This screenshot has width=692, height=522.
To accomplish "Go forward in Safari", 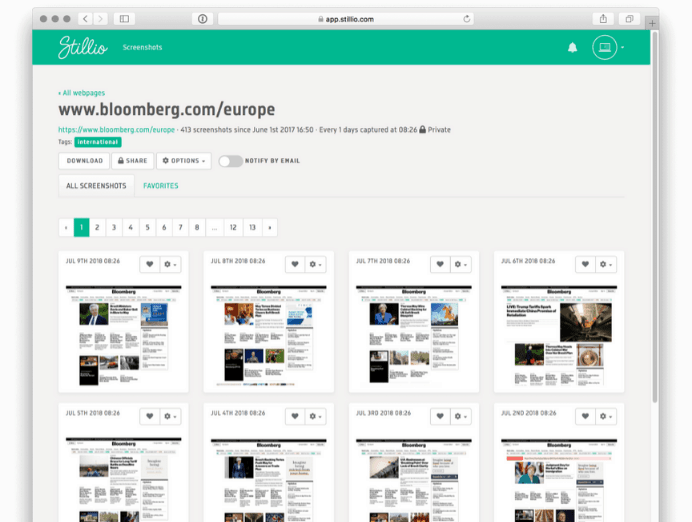I will pos(100,19).
